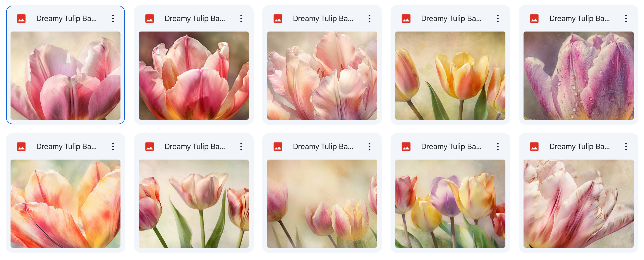
Task: Click file name of the dark-background pink tulip card
Action: [x=195, y=19]
